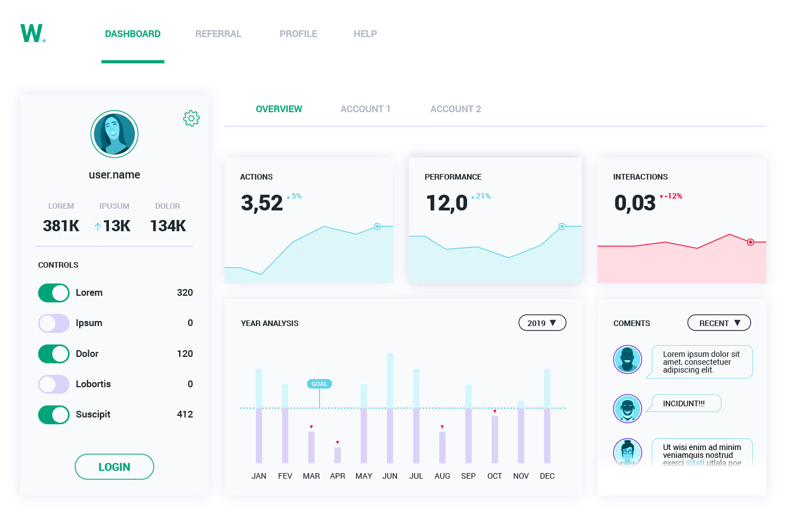Disable the Lorem toggle
The height and width of the screenshot is (532, 786).
[54, 293]
